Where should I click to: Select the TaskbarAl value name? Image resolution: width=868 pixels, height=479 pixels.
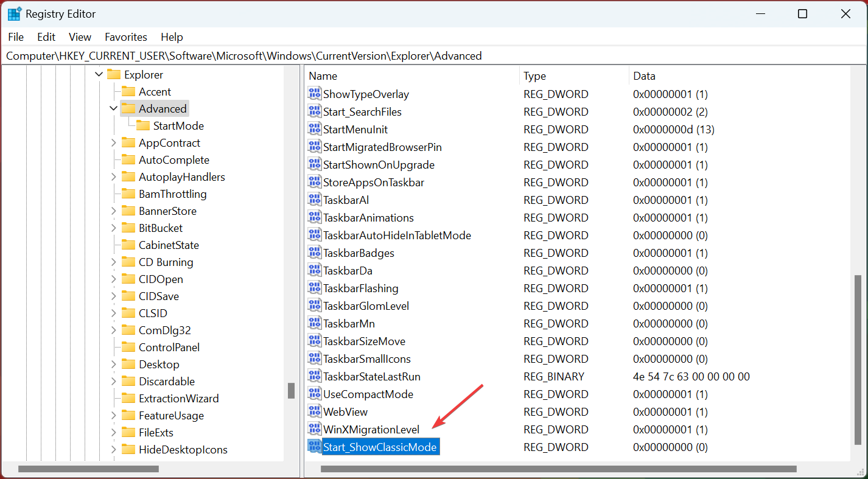coord(346,200)
